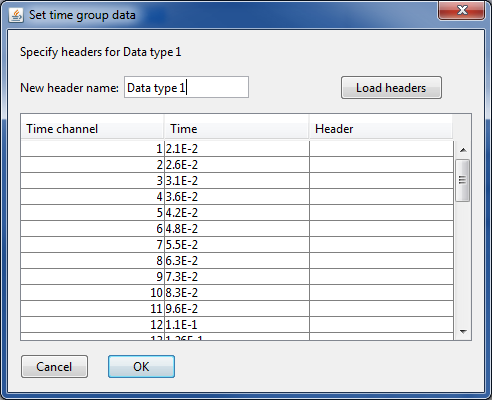Select the Header column header
This screenshot has width=492, height=400.
381,129
